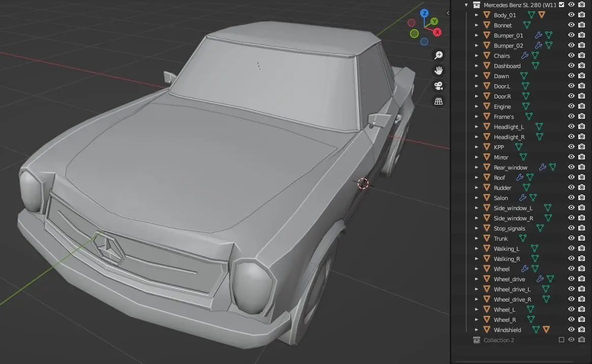Toggle visibility eye for Stop_signals
Image resolution: width=592 pixels, height=364 pixels.
coord(571,228)
